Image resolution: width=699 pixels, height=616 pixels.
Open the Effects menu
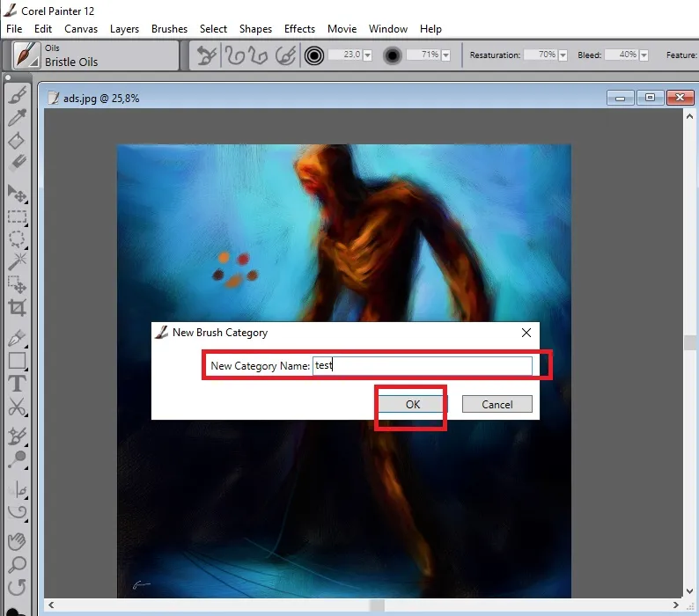[299, 29]
